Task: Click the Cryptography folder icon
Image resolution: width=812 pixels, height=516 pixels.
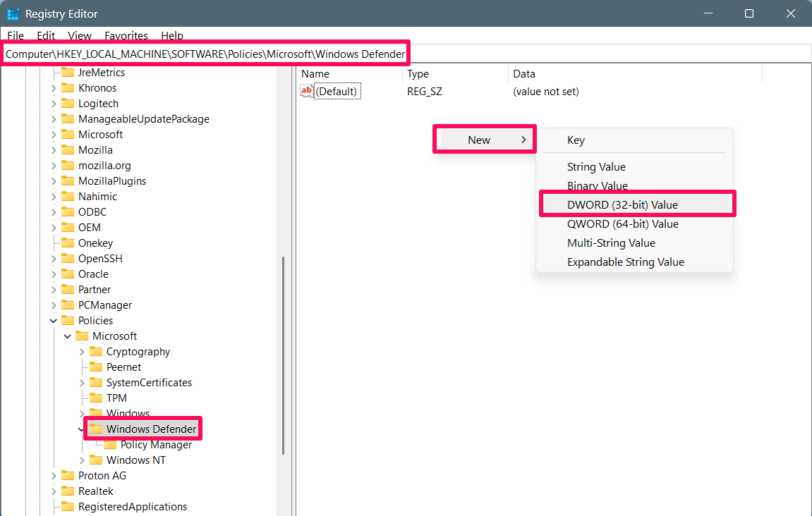Action: click(x=96, y=352)
